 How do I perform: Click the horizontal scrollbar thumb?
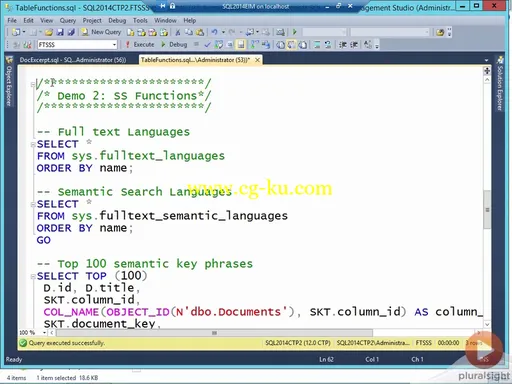[x=215, y=333]
